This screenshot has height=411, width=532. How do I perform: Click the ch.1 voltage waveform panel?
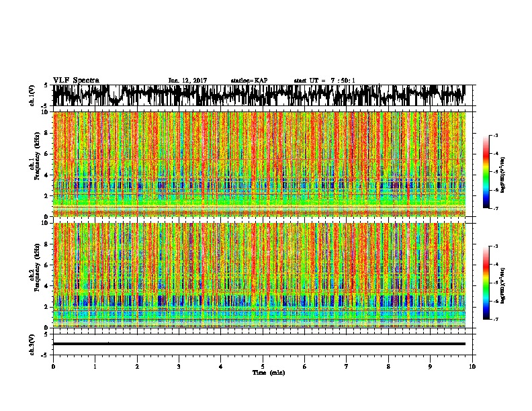point(263,95)
